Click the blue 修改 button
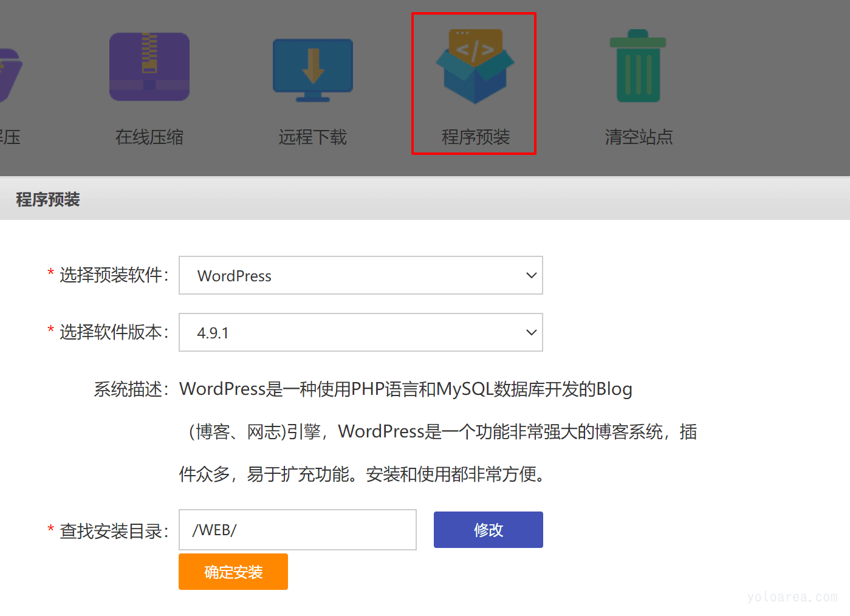This screenshot has height=616, width=850. 488,530
